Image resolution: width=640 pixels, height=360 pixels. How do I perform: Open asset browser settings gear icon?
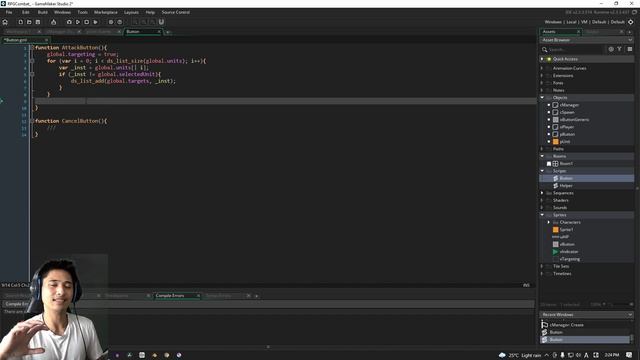[x=611, y=49]
